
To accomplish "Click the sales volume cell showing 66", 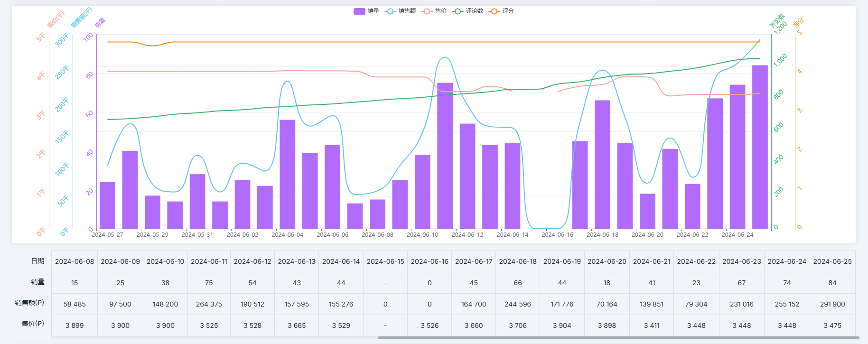I will point(518,283).
